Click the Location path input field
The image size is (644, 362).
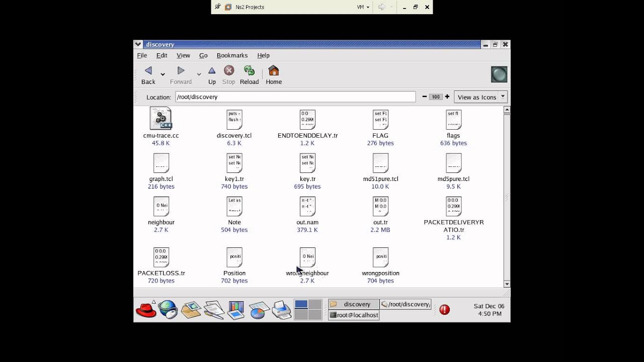295,97
